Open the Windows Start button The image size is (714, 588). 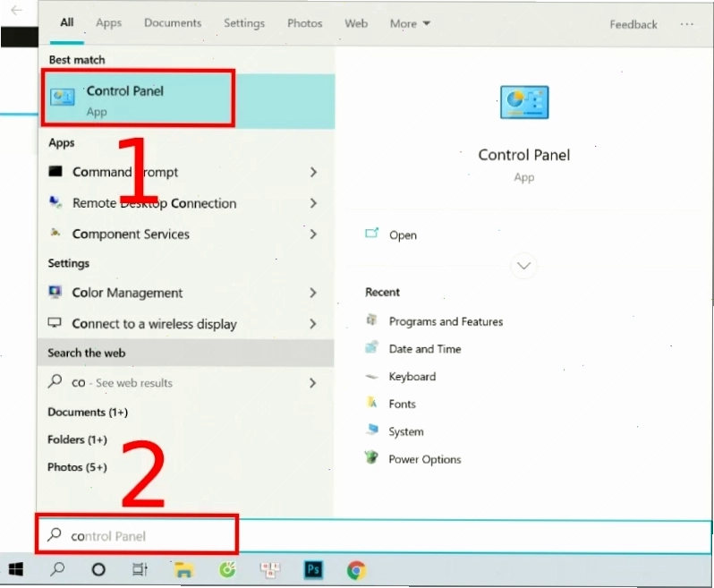(16, 569)
